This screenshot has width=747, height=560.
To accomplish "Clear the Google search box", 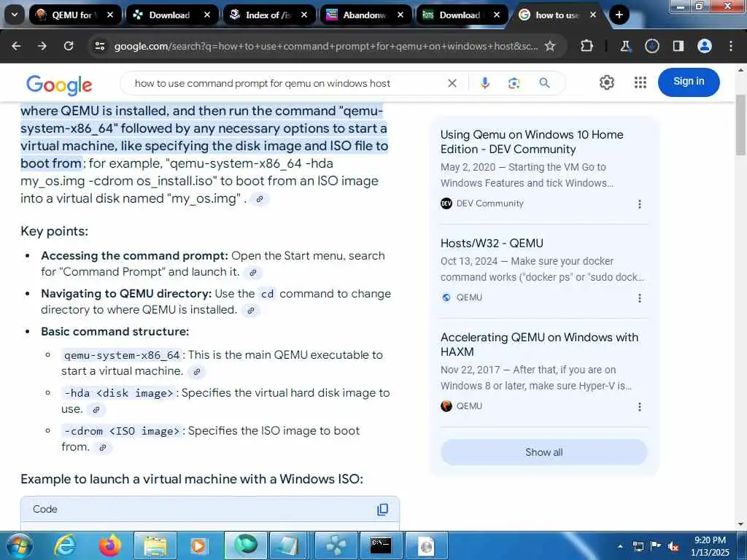I will click(452, 83).
